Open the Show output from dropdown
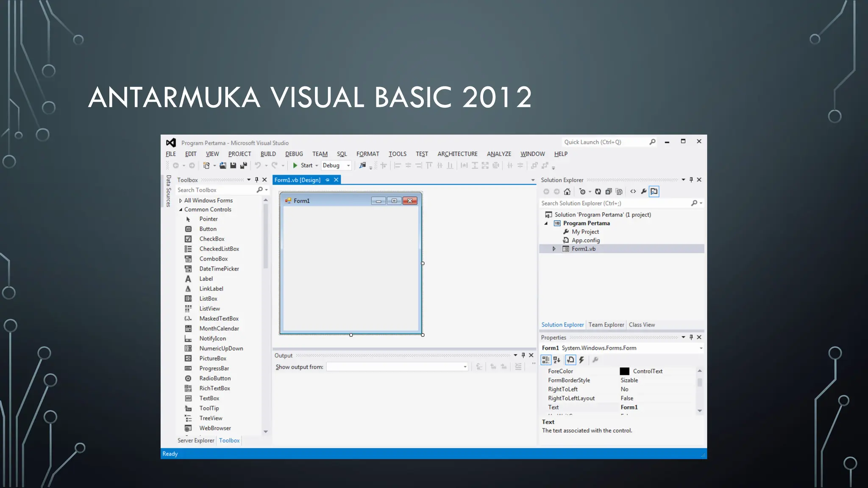Screen dimensions: 868x488 click(465, 367)
